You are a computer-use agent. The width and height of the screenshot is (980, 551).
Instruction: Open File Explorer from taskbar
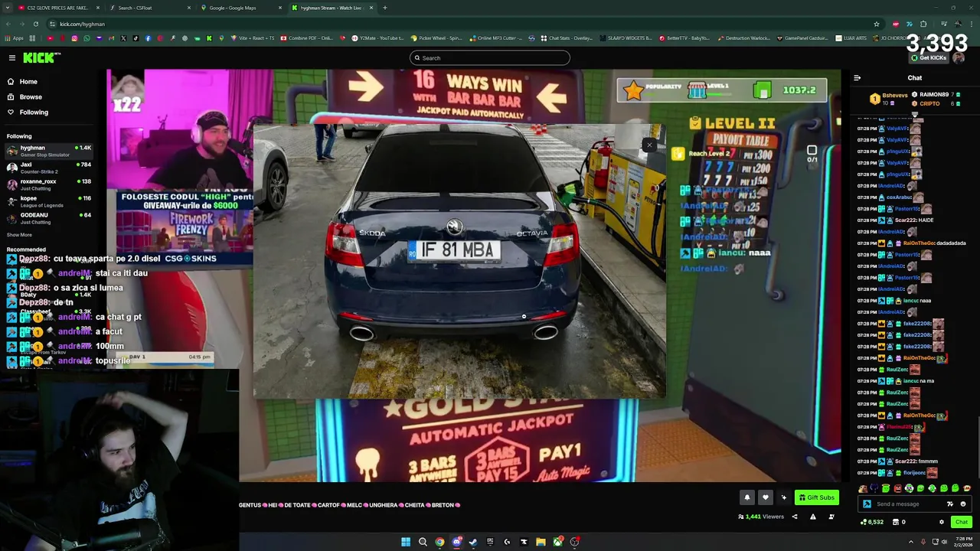click(x=541, y=542)
